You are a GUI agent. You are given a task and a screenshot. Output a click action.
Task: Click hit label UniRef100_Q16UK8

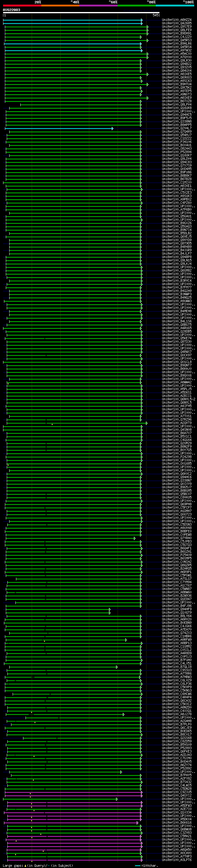177,108
